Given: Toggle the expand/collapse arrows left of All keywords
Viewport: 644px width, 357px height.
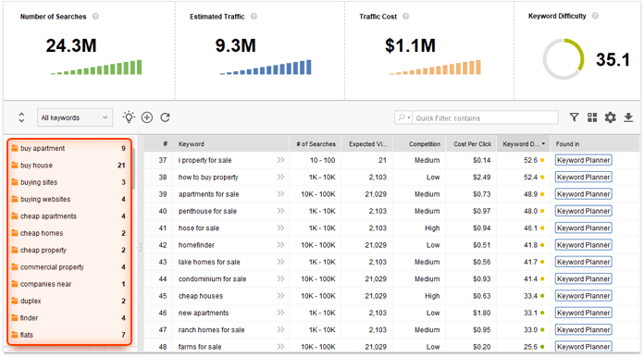Looking at the screenshot, I should [21, 117].
